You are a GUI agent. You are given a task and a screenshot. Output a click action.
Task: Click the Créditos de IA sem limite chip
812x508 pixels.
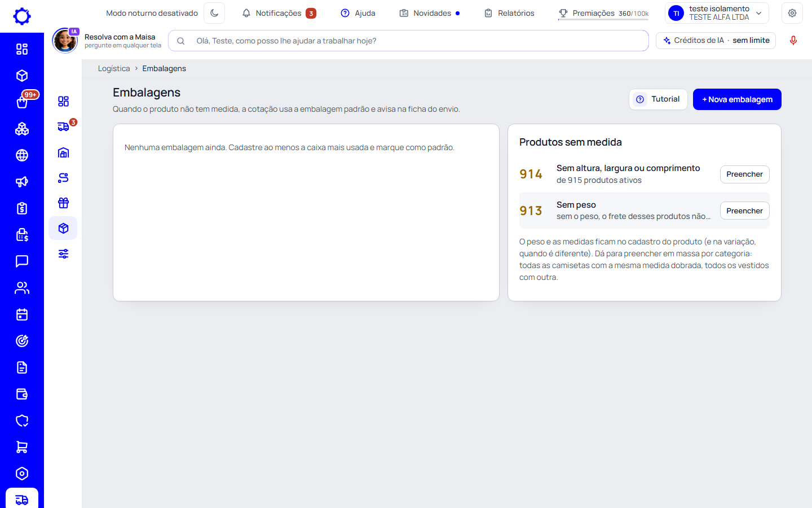(x=716, y=41)
